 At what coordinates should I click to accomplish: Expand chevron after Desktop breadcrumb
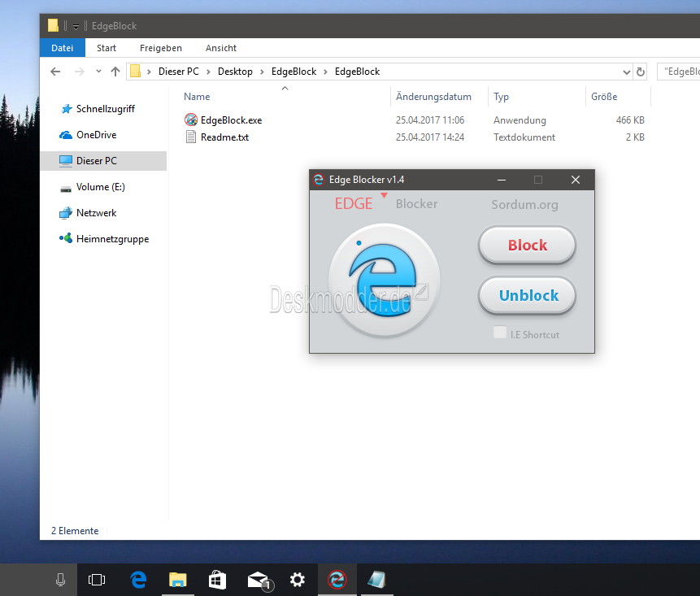[262, 72]
